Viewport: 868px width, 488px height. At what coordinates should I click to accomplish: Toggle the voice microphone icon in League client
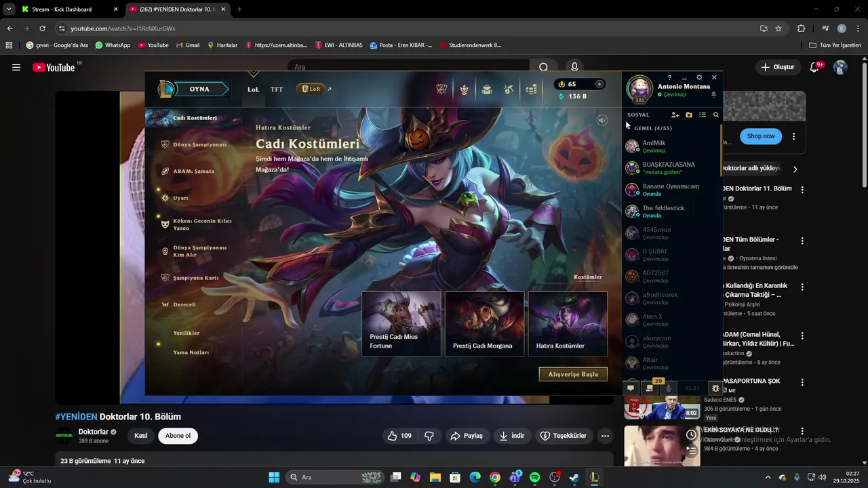(669, 388)
